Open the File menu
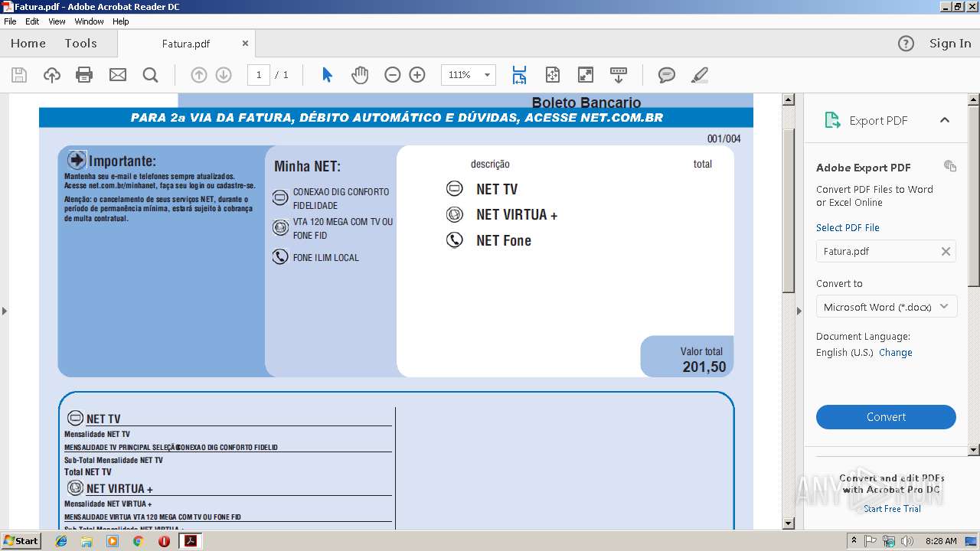The width and height of the screenshot is (980, 551). click(10, 21)
